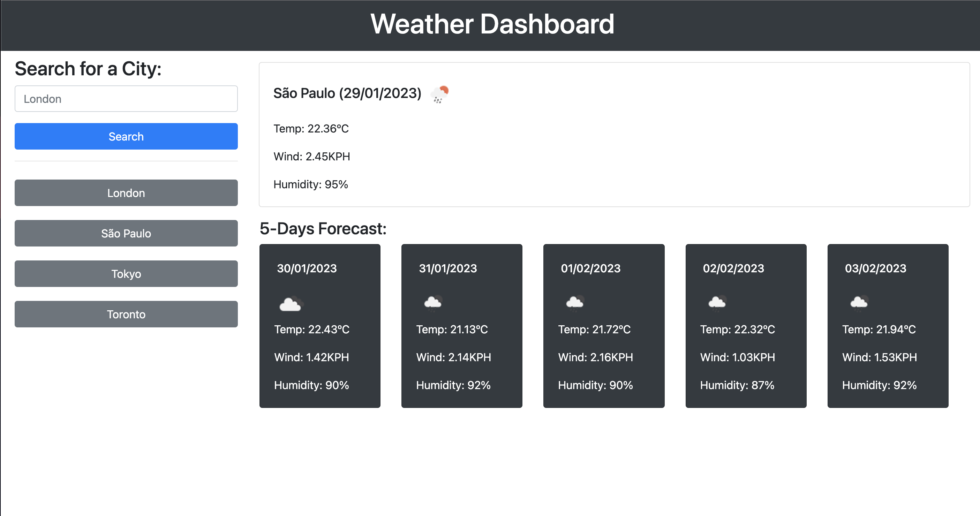The height and width of the screenshot is (516, 980).
Task: Click the weather icon on the 31/01/2023 card
Action: 433,303
